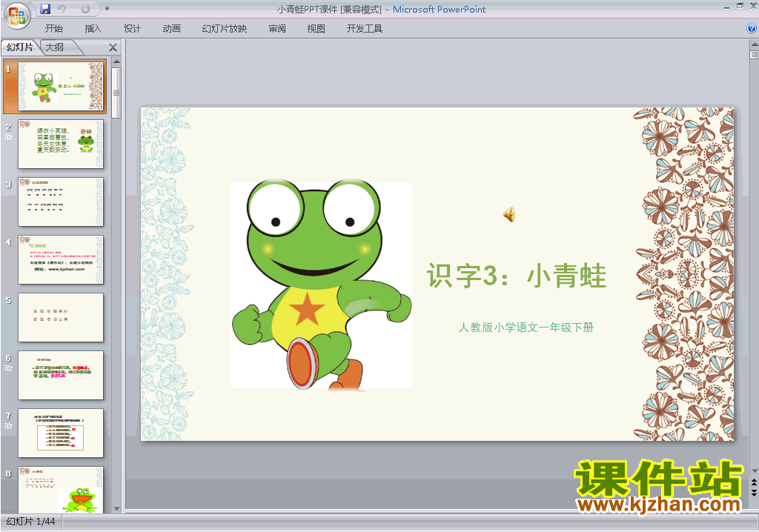Click slide editor scroll-down arrow
759x532 pixels.
pyautogui.click(x=754, y=471)
